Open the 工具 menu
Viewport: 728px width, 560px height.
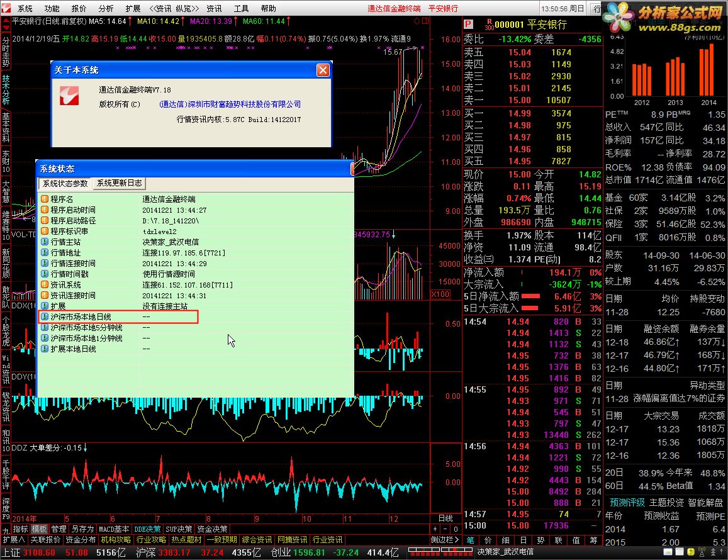coord(241,8)
